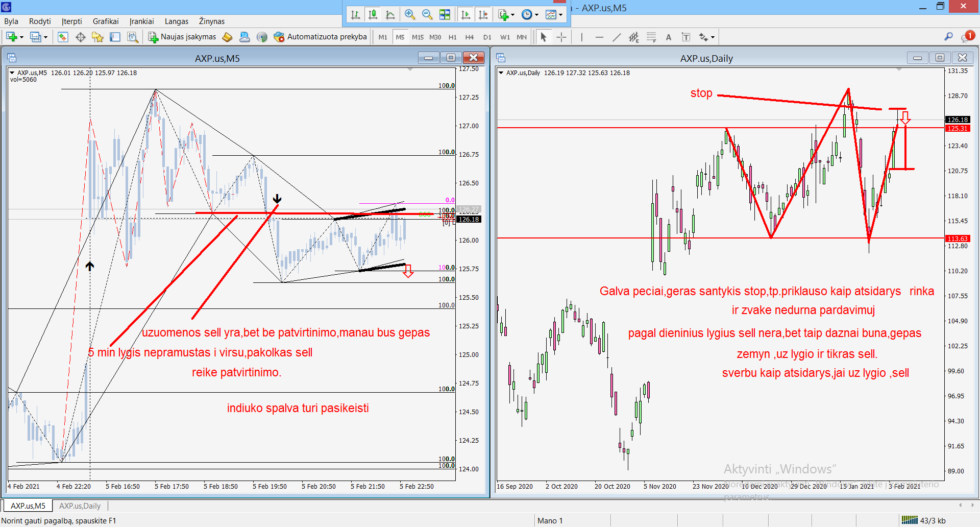Toggle the Terminal panel icon
The image size is (980, 527).
tap(115, 37)
